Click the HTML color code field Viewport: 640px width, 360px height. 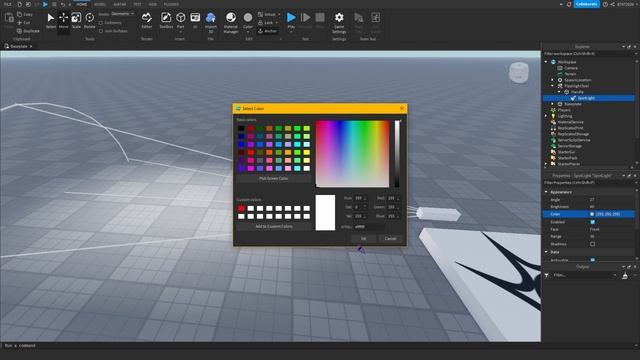[x=368, y=227]
